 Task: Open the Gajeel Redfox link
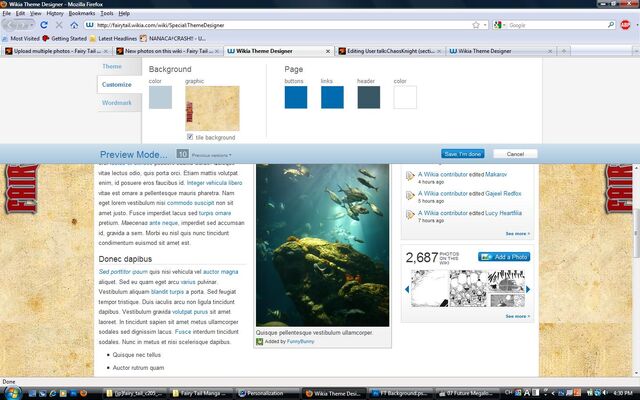point(503,193)
